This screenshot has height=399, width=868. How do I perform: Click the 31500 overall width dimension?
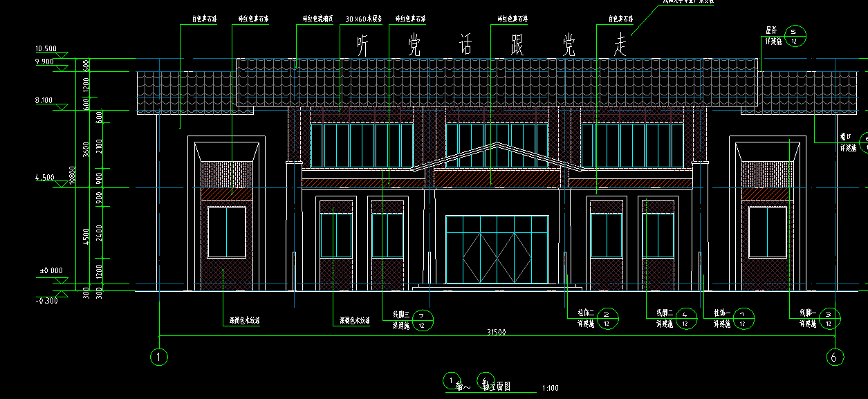[x=495, y=333]
